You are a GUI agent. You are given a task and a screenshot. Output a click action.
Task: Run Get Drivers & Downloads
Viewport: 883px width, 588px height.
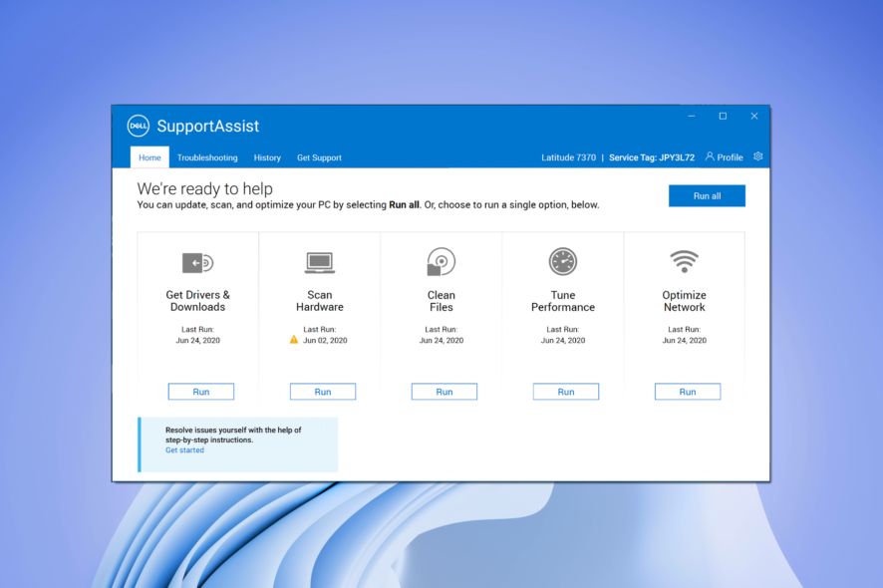[x=201, y=392]
